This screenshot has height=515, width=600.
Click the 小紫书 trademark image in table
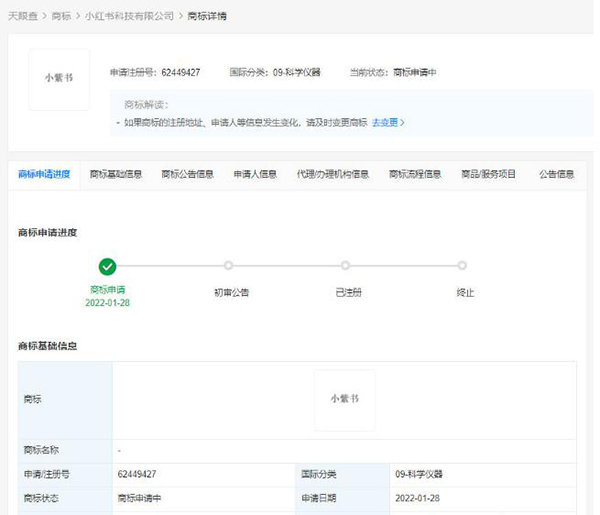point(345,400)
